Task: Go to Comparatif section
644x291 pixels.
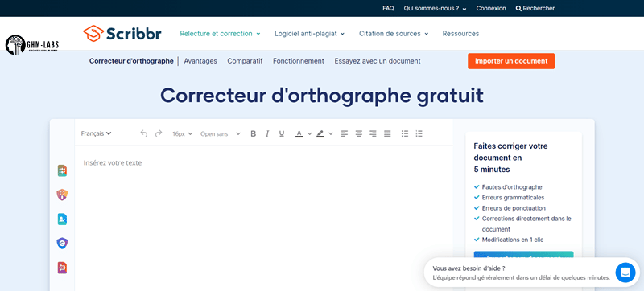Action: point(245,61)
